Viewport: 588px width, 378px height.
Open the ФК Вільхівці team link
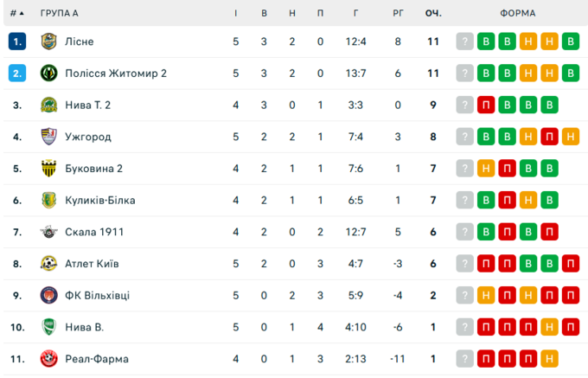click(x=97, y=296)
